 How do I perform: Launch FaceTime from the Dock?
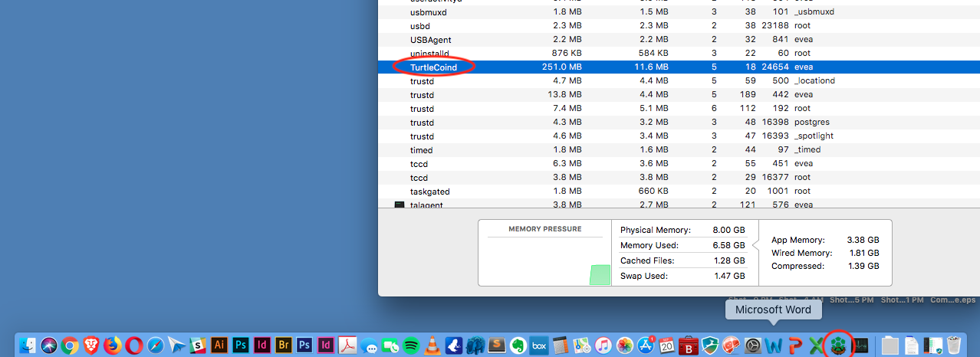pyautogui.click(x=390, y=345)
